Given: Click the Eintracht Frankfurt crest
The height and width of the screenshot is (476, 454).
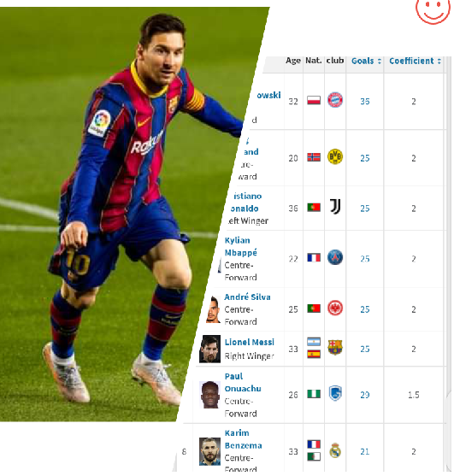Looking at the screenshot, I should pyautogui.click(x=335, y=309).
